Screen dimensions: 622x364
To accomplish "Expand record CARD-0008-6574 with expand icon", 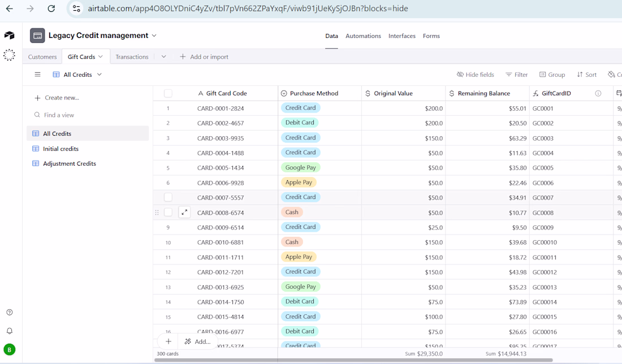I will point(184,213).
